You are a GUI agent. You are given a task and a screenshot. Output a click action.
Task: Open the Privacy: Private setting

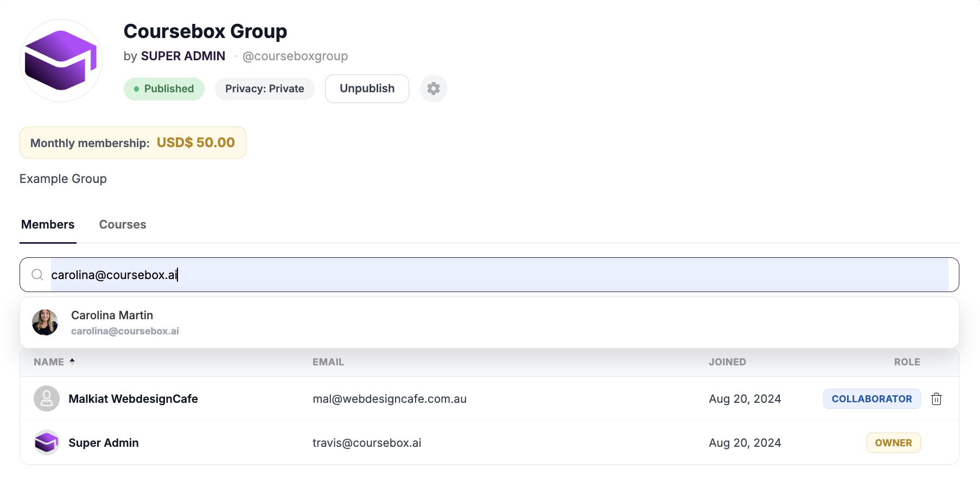point(265,89)
